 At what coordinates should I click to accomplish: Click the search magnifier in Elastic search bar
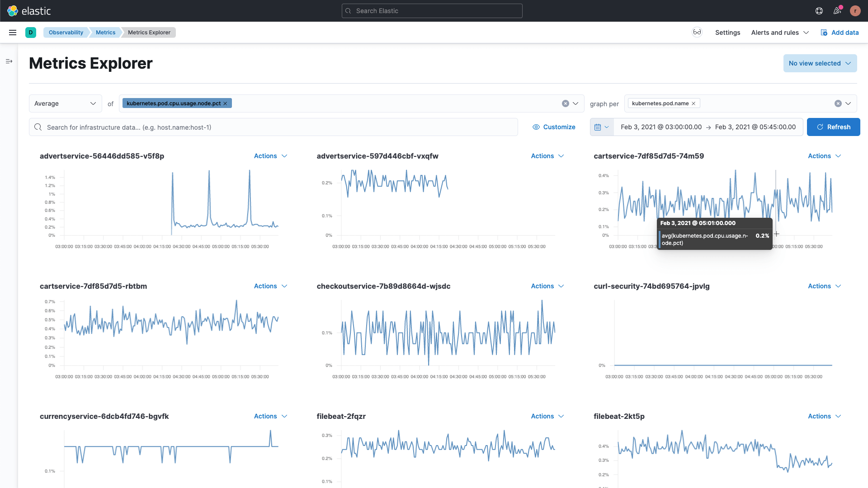(x=348, y=11)
